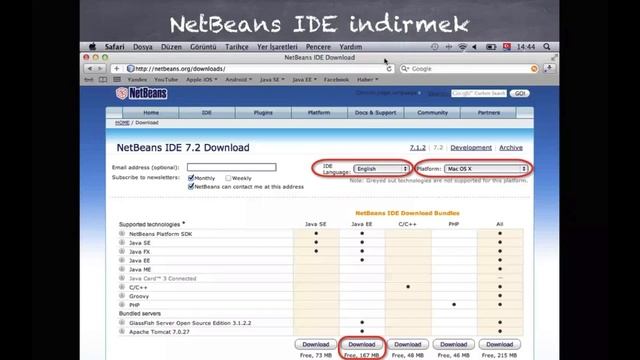Viewport: 640px width, 360px height.
Task: Expand the Android bookmarks folder
Action: [x=238, y=80]
